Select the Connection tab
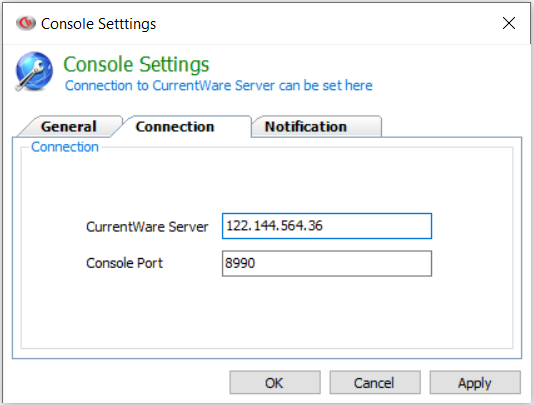The height and width of the screenshot is (405, 534). (x=175, y=127)
